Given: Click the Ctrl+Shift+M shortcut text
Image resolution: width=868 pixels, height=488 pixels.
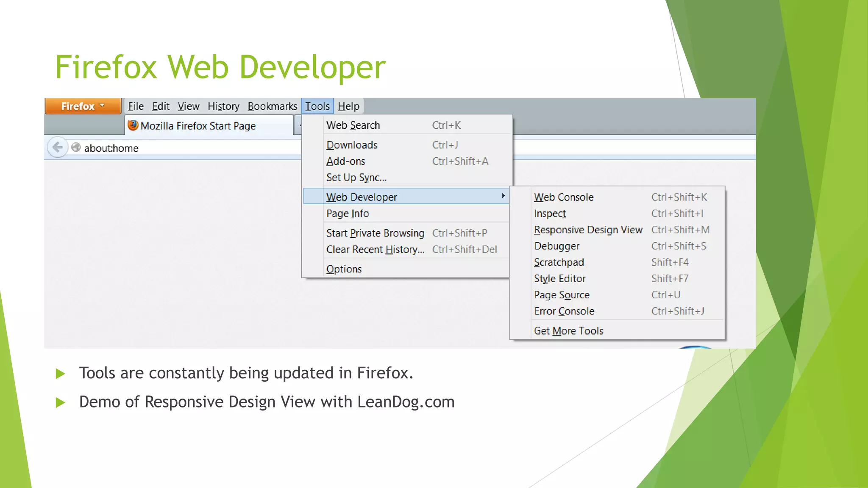Looking at the screenshot, I should pyautogui.click(x=680, y=230).
